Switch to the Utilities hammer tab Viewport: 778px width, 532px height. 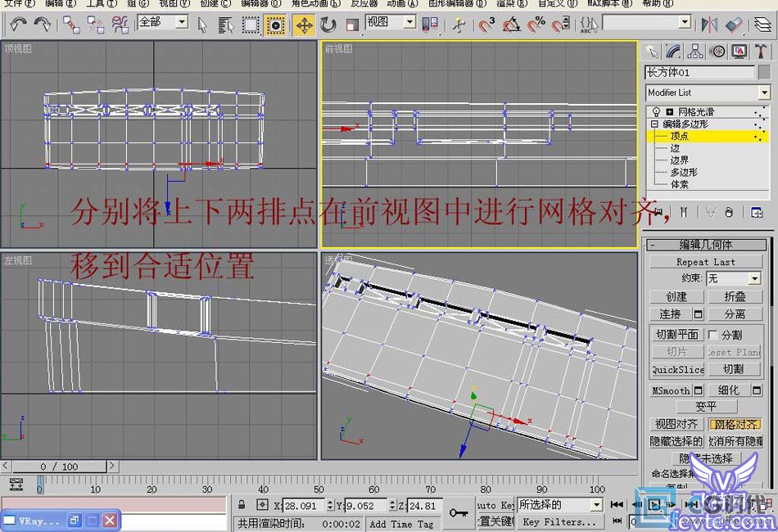[x=761, y=52]
